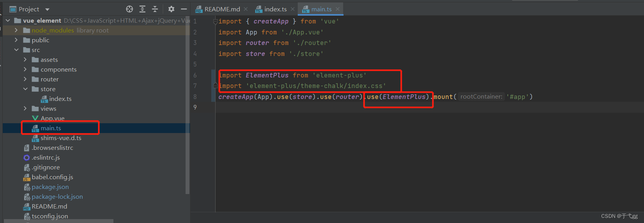This screenshot has height=223, width=644.
Task: Close the index.ts tab
Action: coord(293,9)
